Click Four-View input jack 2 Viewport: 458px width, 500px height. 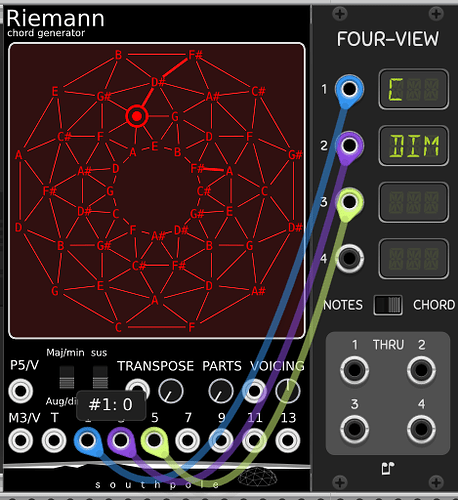point(349,145)
